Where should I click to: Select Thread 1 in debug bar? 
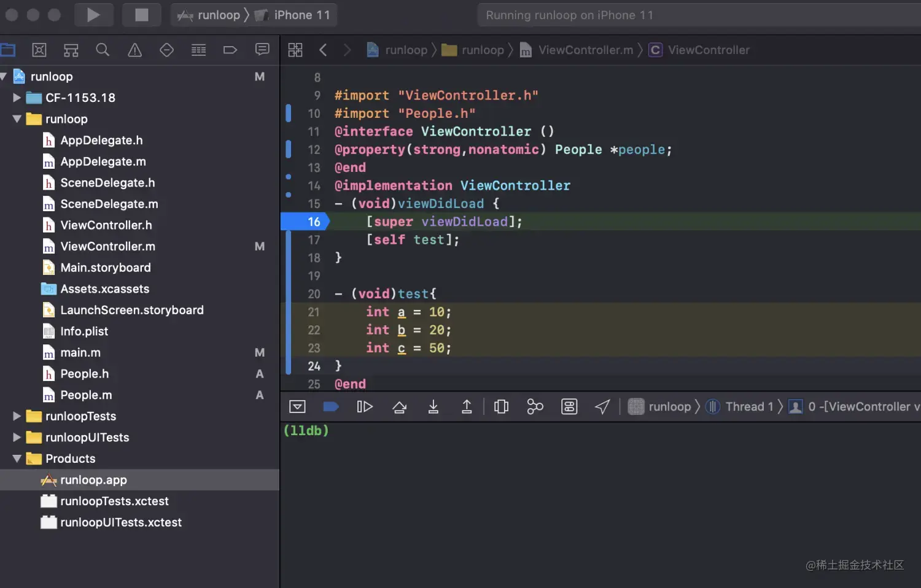pos(739,406)
